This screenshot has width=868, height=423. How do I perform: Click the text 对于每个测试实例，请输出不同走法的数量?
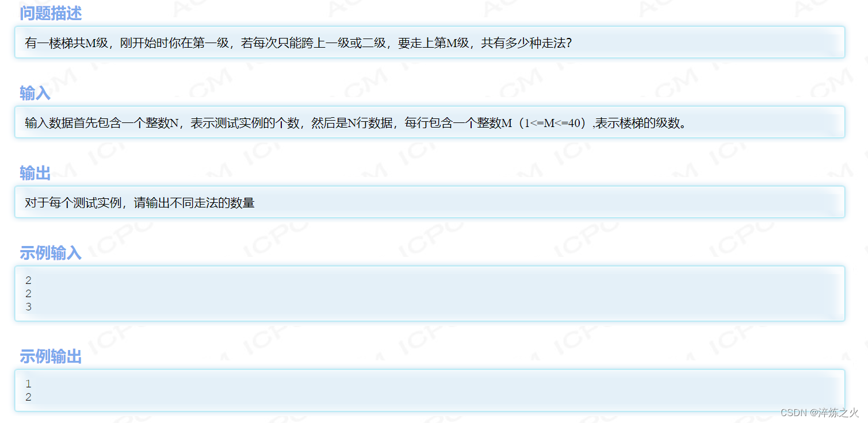point(140,202)
